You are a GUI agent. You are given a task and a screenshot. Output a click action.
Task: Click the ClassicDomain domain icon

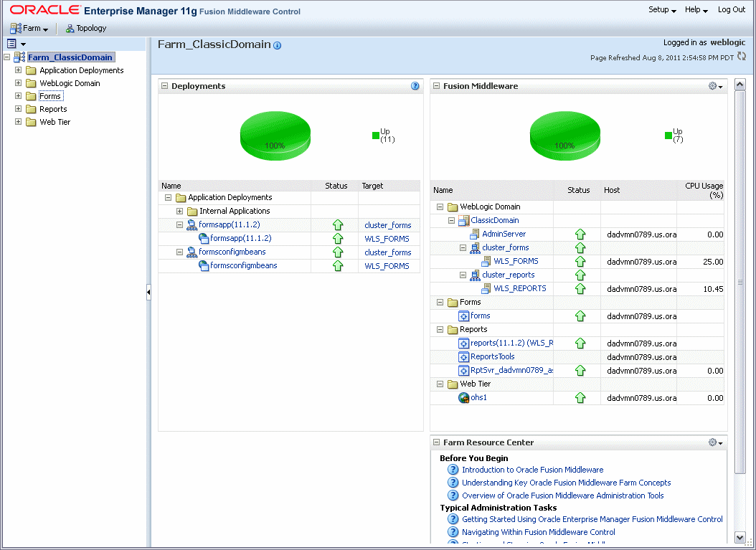point(463,221)
